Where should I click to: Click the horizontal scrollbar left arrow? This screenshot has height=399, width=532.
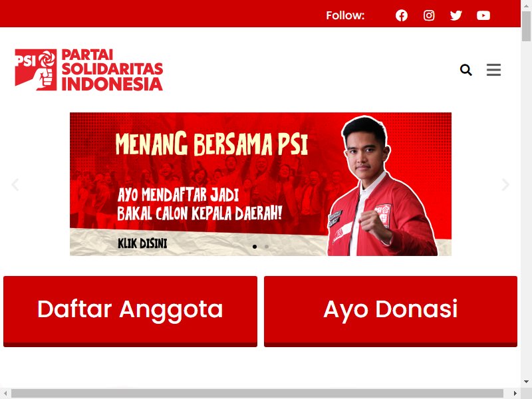[x=5, y=394]
